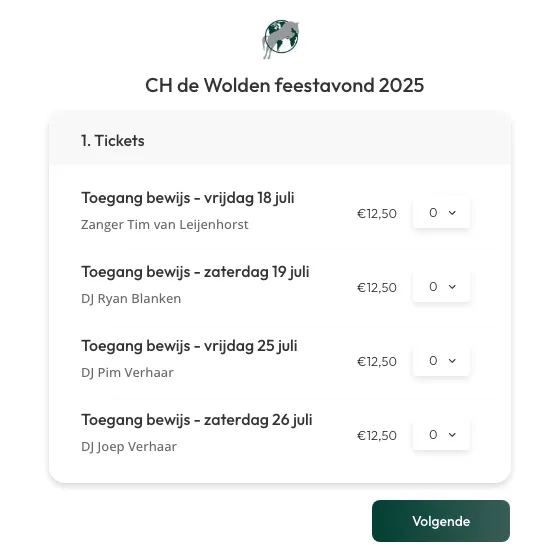
Task: Open quantity dropdown for zaterdag 19 juli
Action: click(441, 287)
